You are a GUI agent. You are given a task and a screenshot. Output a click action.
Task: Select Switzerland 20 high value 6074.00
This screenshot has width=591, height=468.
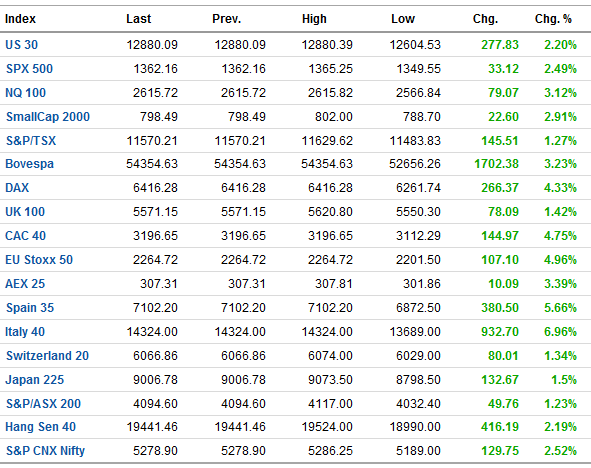coord(330,356)
